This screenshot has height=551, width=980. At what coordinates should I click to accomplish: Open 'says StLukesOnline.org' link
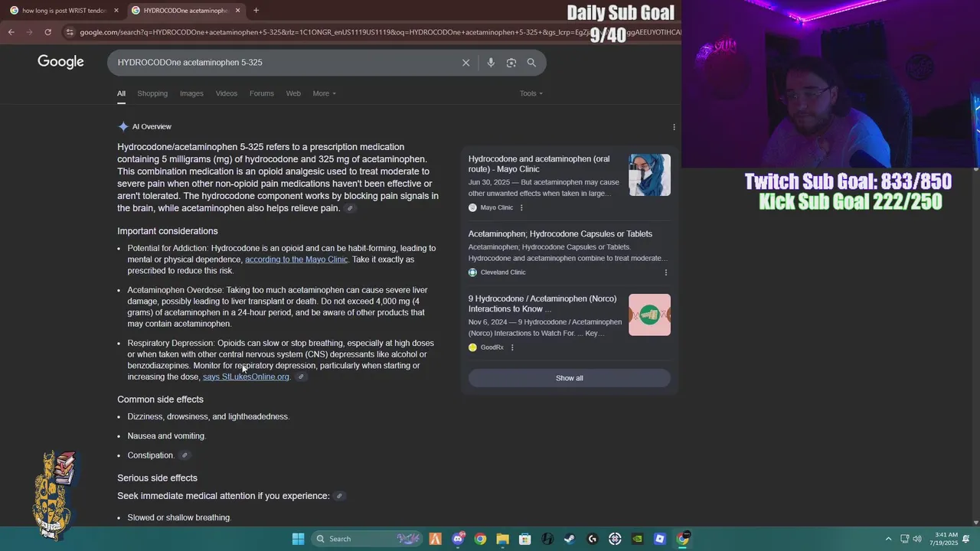pos(246,377)
